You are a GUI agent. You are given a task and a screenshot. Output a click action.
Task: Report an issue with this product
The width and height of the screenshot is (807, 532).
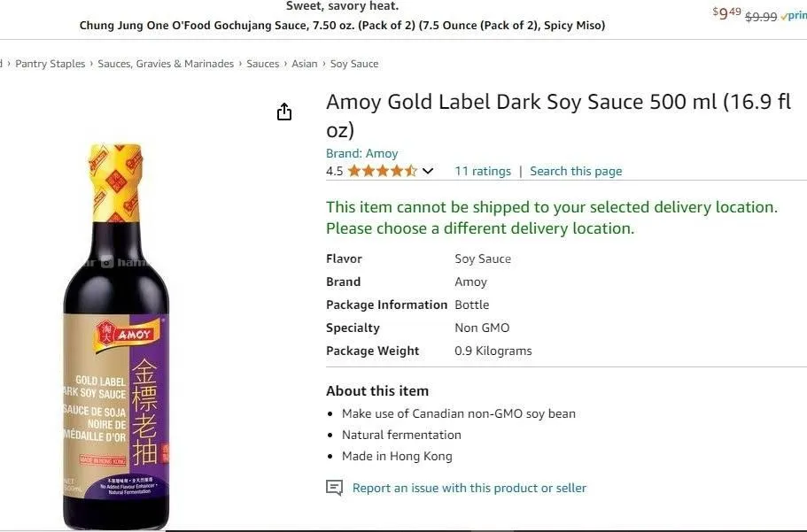click(x=469, y=488)
